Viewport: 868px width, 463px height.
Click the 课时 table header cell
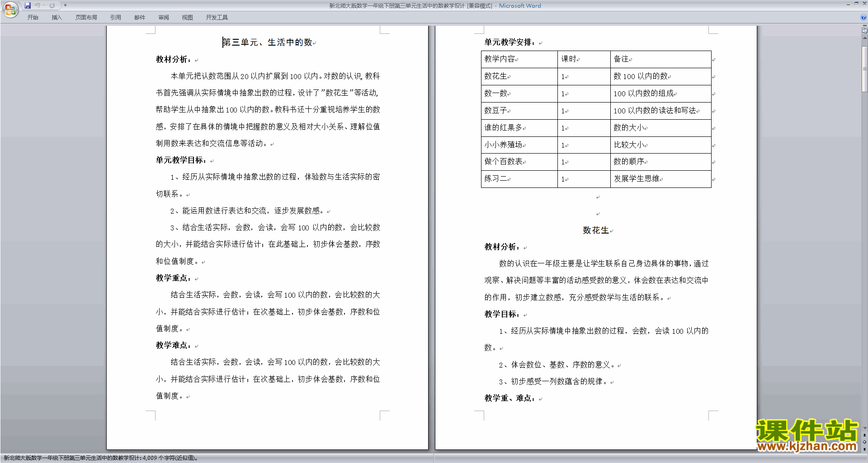(584, 59)
